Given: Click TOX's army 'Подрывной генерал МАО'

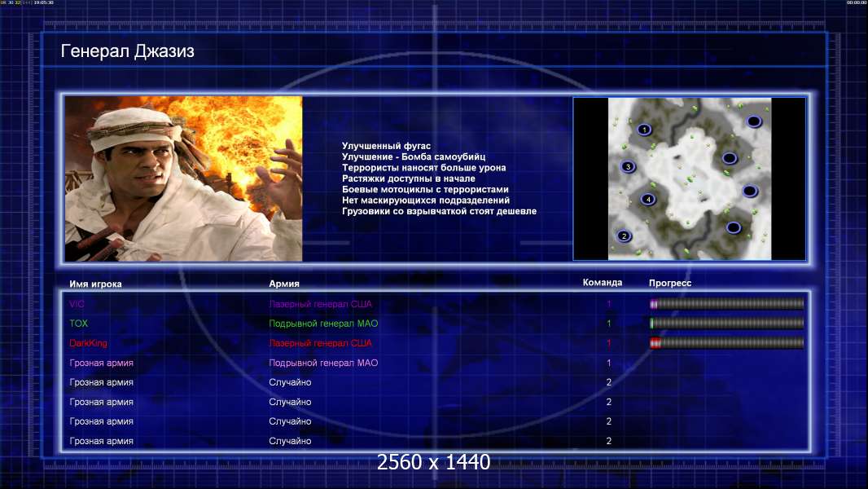Looking at the screenshot, I should coord(323,324).
